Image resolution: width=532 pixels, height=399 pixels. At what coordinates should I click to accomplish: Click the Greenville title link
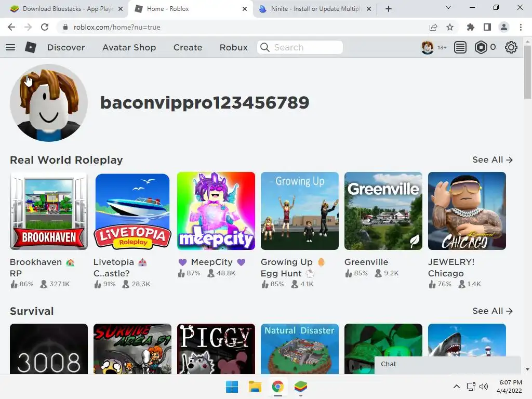[366, 262]
